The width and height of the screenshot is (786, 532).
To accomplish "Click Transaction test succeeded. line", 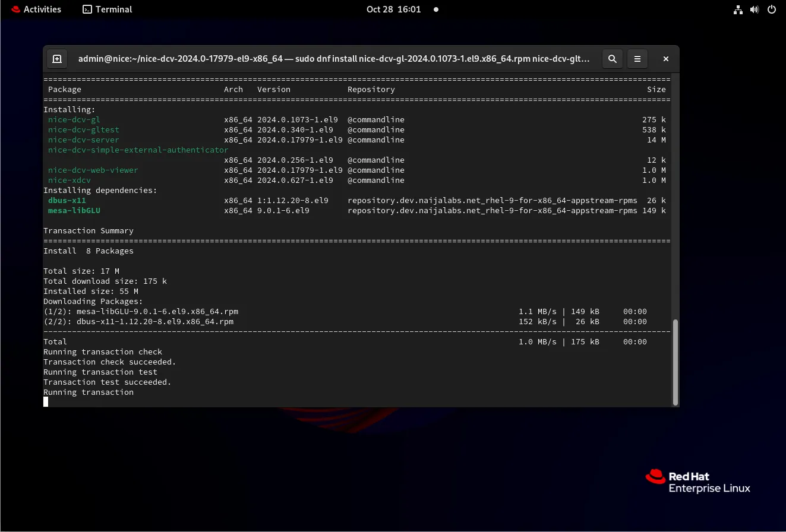I will coord(108,382).
